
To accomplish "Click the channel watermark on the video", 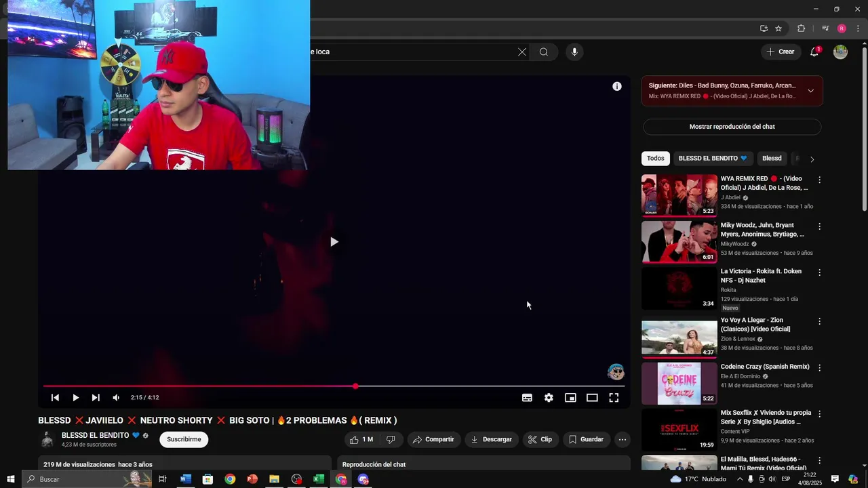I will pyautogui.click(x=616, y=371).
